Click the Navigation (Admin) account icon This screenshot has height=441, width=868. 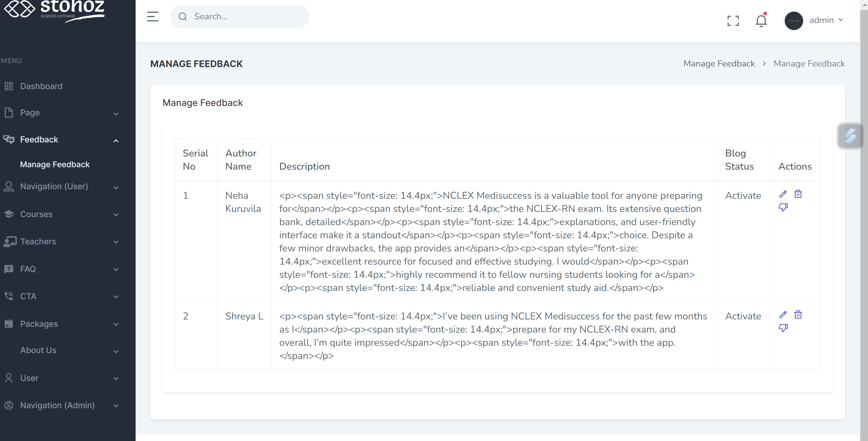point(9,405)
